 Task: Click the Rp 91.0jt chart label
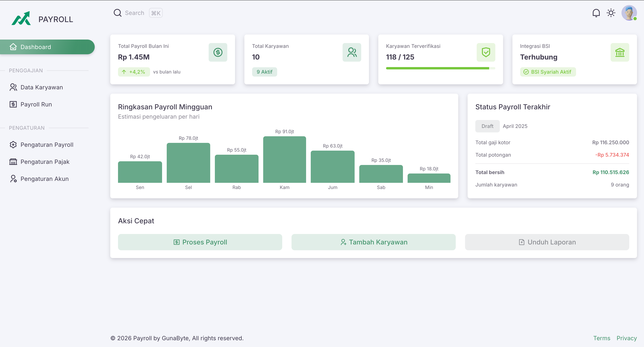coord(285,132)
